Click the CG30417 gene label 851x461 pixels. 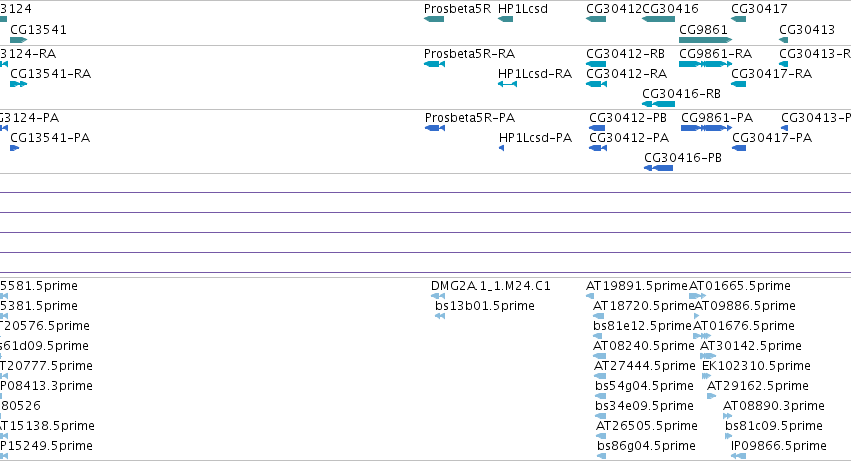759,9
